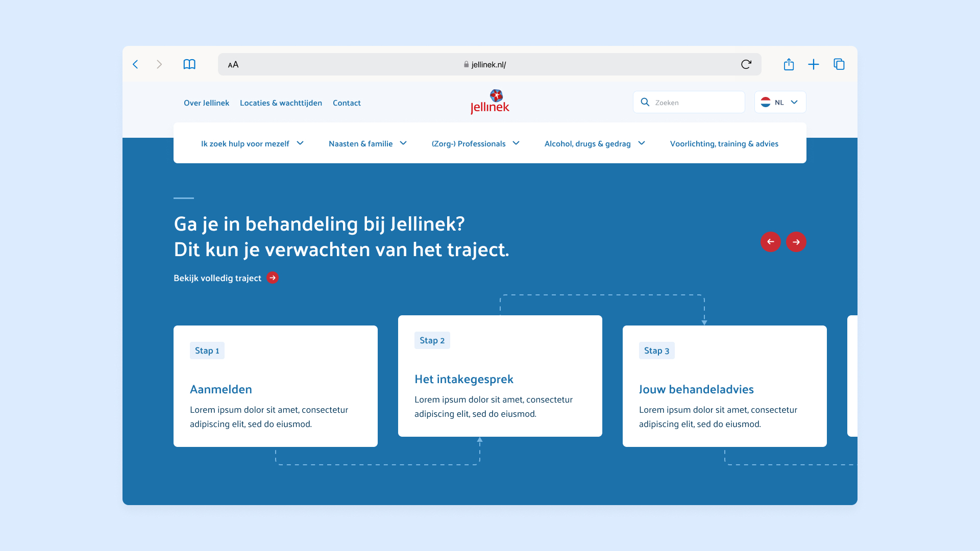Click the 'Over Jellinek' link

tap(206, 103)
